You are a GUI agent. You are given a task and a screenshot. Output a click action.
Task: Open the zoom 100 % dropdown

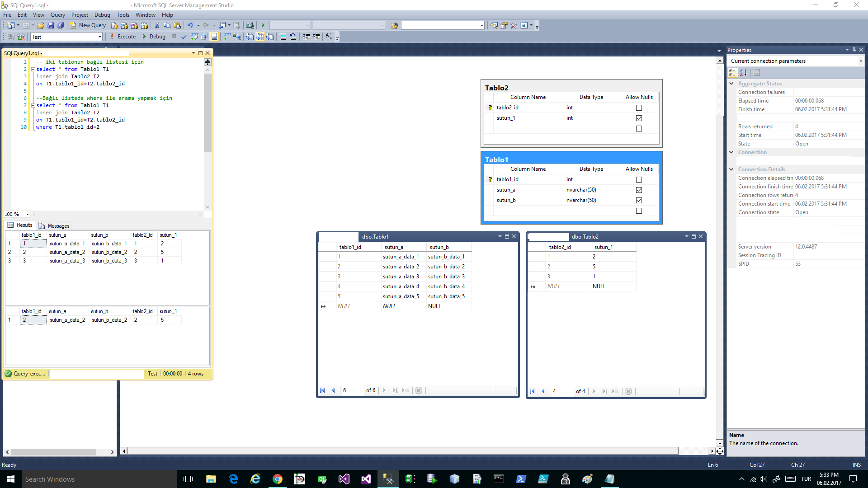coord(28,214)
